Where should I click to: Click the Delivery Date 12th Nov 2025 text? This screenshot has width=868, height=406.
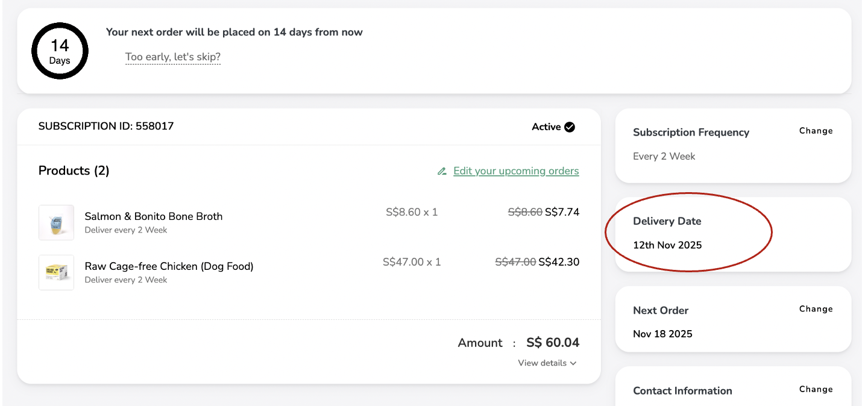tap(667, 245)
